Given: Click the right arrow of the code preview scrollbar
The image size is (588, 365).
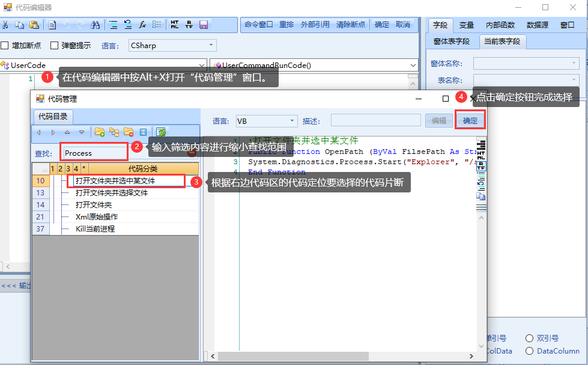Looking at the screenshot, I should click(x=471, y=356).
